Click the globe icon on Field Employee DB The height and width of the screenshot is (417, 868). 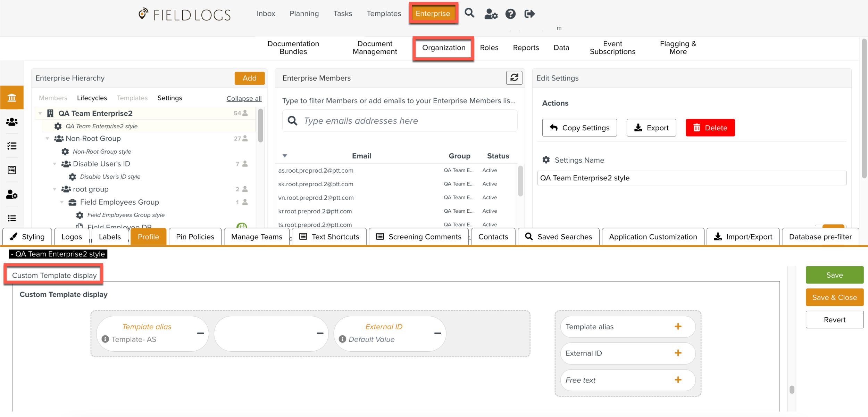(x=242, y=226)
